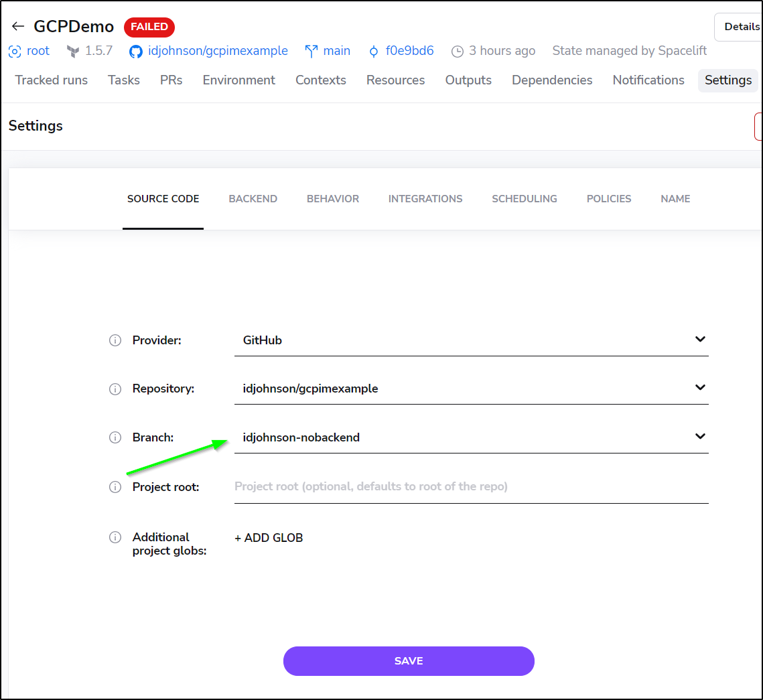Image resolution: width=763 pixels, height=700 pixels.
Task: Click the Provider: label
Action: point(157,340)
